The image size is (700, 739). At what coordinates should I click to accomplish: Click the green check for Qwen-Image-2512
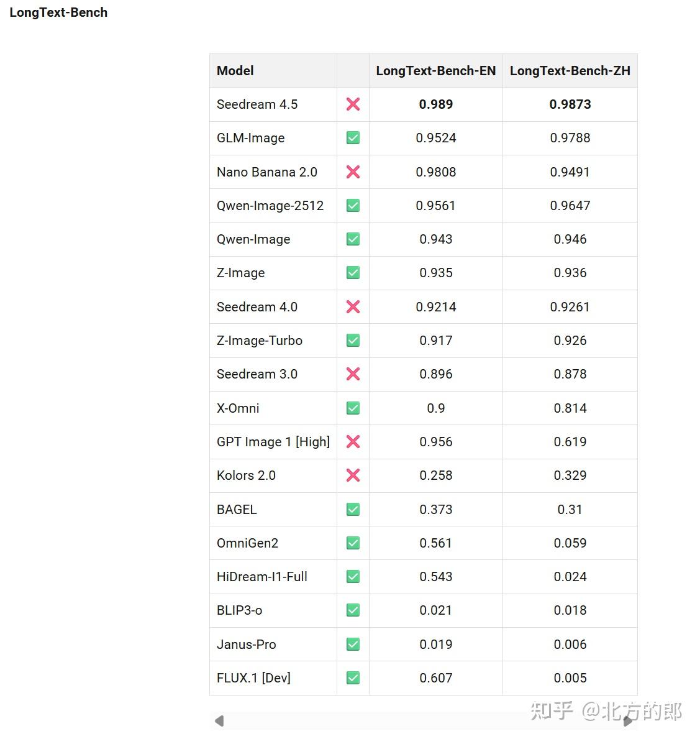(353, 206)
